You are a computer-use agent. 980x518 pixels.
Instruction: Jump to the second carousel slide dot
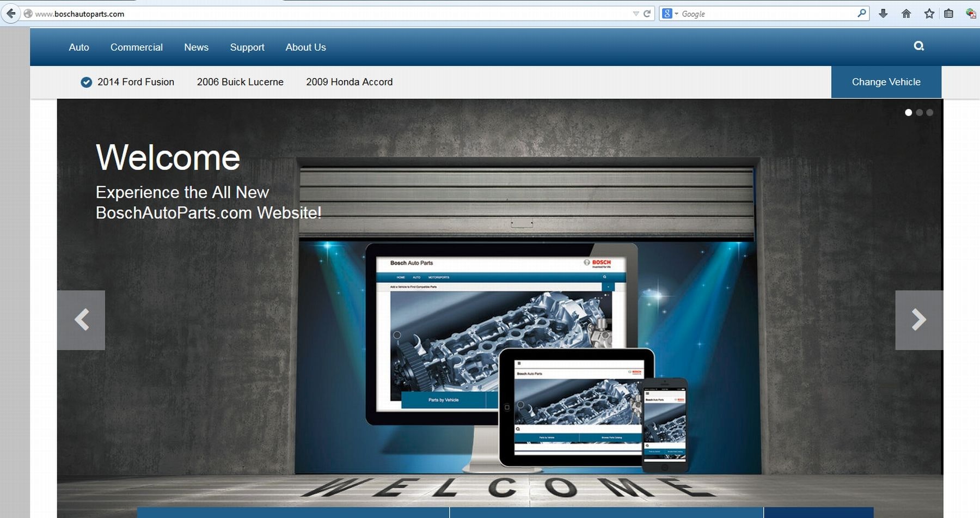tap(918, 112)
